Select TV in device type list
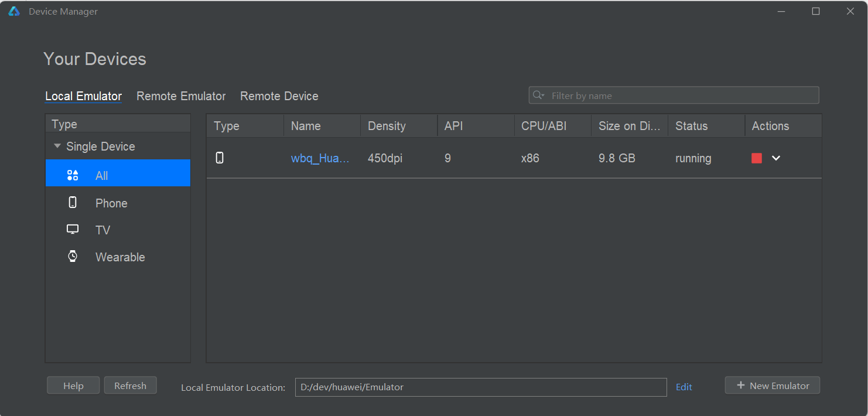Viewport: 868px width, 416px height. tap(118, 230)
